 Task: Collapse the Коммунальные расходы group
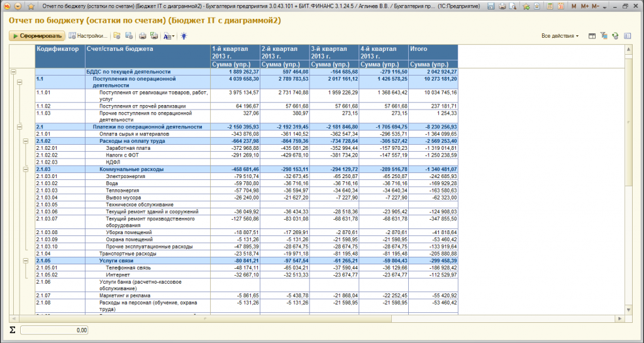click(25, 169)
